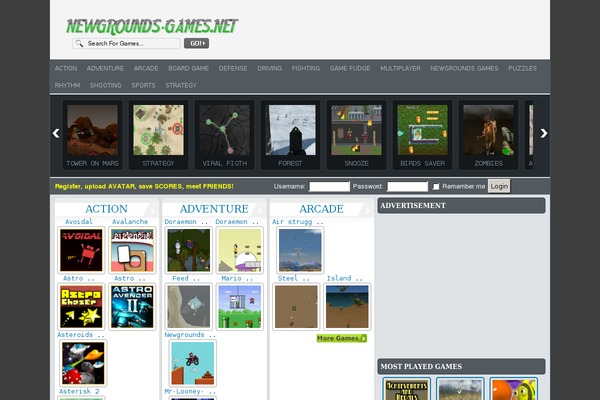Image resolution: width=600 pixels, height=400 pixels.
Task: Focus the Password input field
Action: pos(407,186)
